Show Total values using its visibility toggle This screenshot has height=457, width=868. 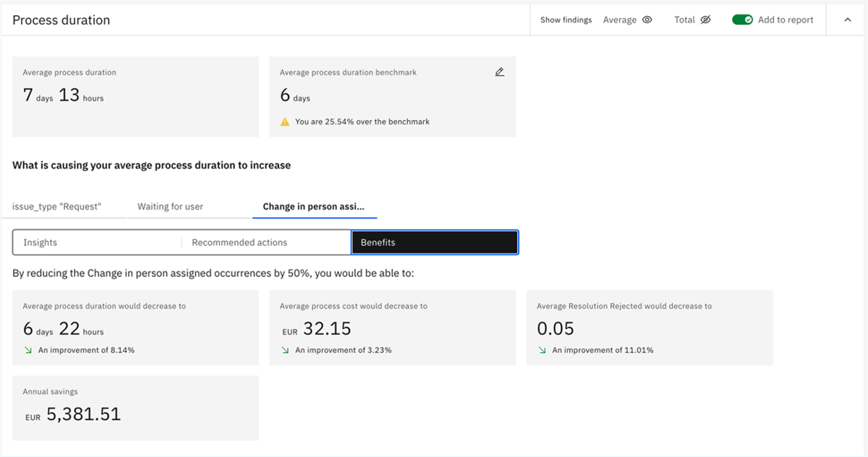pyautogui.click(x=705, y=20)
